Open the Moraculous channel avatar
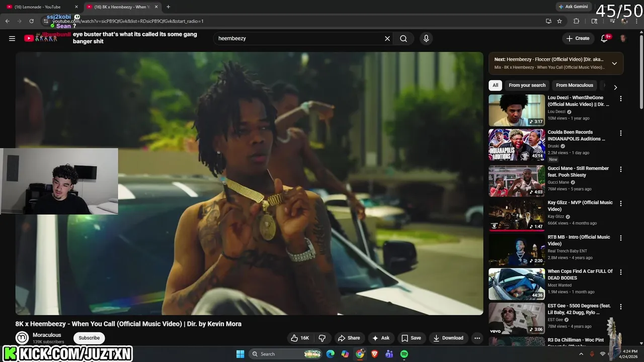This screenshot has height=362, width=644. coord(22,338)
